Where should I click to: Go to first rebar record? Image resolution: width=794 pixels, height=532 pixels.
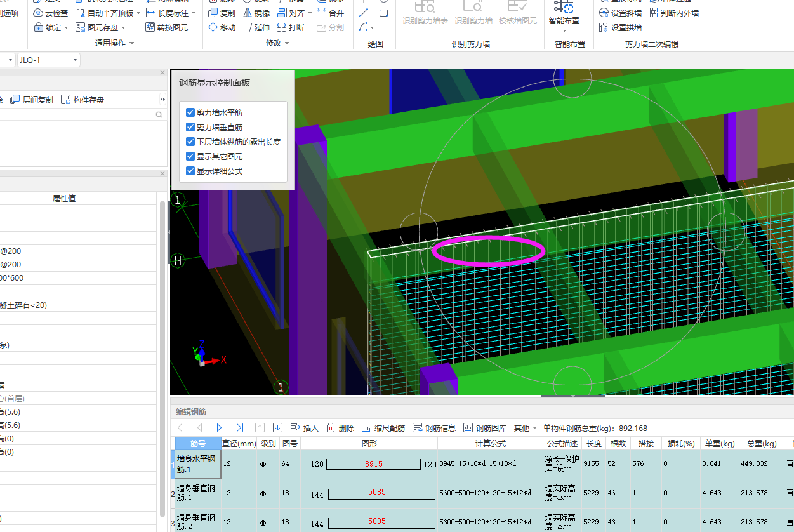click(179, 428)
